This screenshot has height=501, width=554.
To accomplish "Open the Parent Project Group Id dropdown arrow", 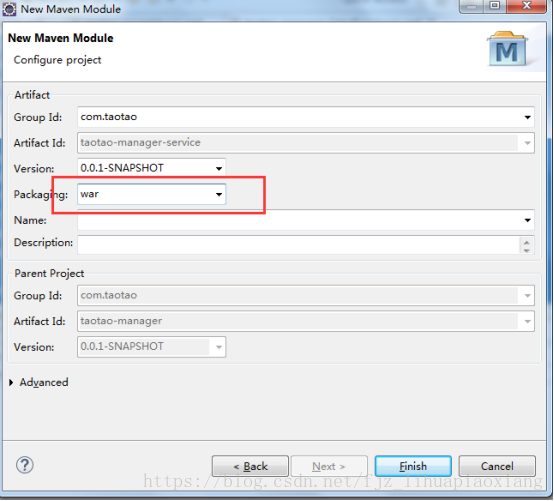I will tap(527, 295).
